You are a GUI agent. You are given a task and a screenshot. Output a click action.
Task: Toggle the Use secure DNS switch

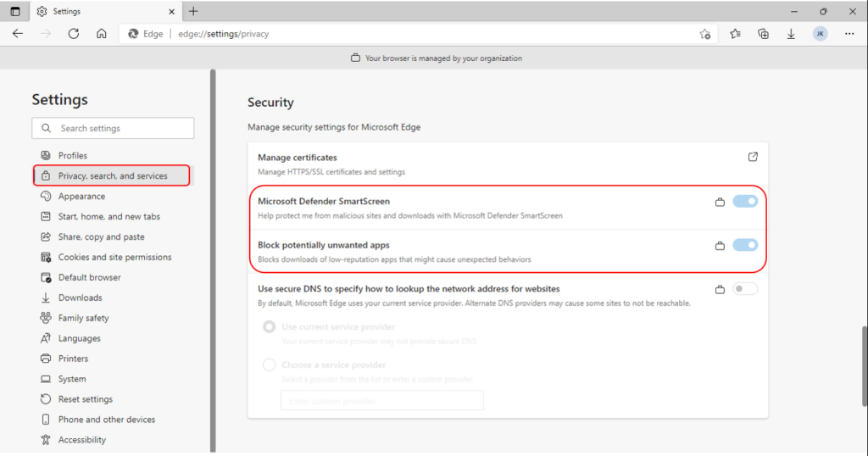745,289
